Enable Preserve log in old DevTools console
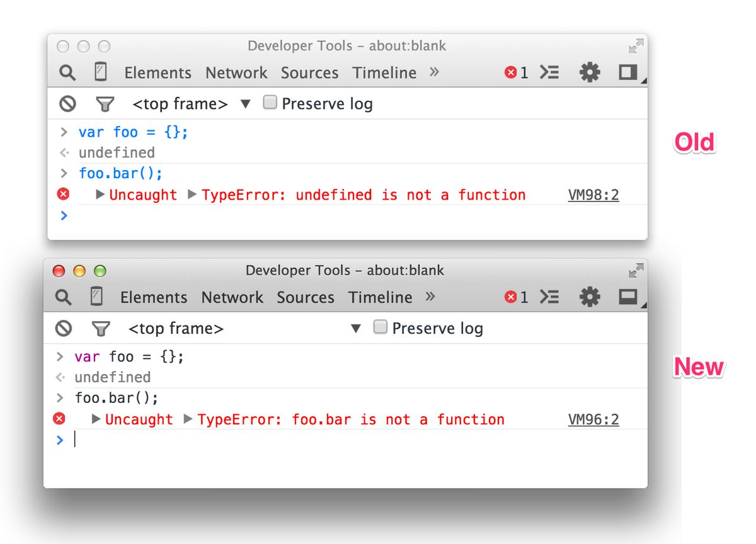Viewport: 756px width, 544px height. (x=270, y=103)
